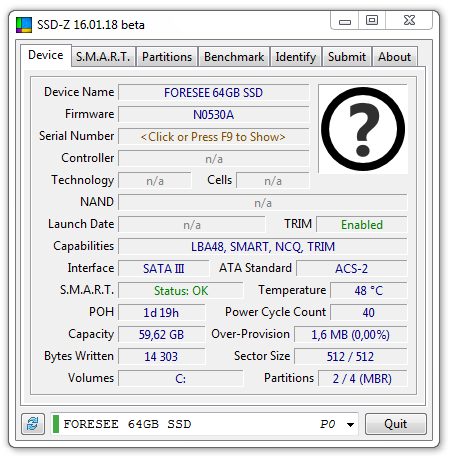The width and height of the screenshot is (450, 457).
Task: Click the Power Cycle Count value 40
Action: click(x=369, y=313)
